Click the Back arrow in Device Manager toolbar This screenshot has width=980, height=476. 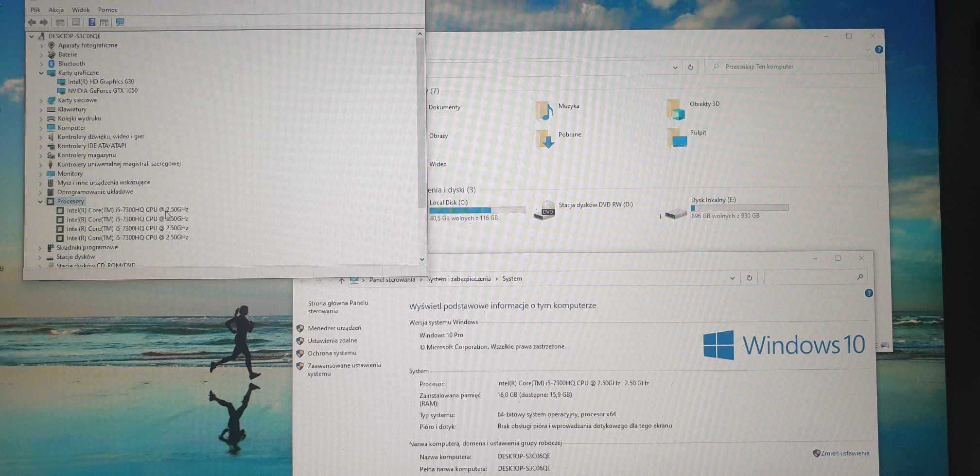[x=32, y=22]
